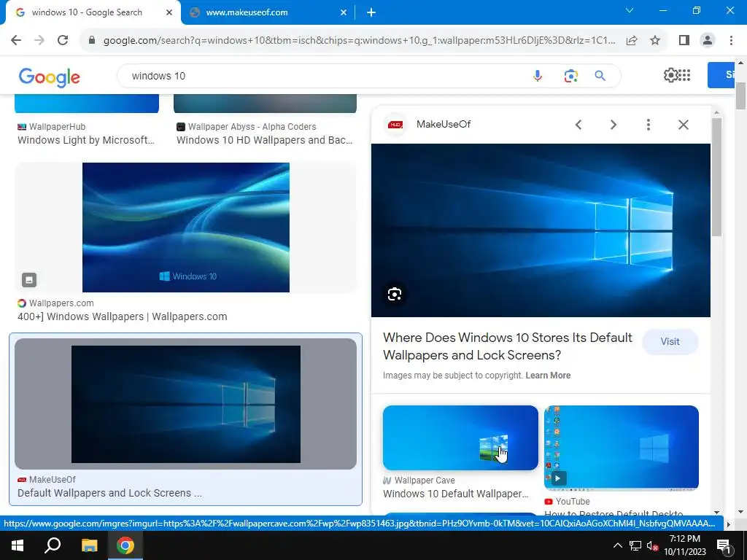747x560 pixels.
Task: Click the licensable badge on Wallpapers.com image
Action: tap(29, 280)
